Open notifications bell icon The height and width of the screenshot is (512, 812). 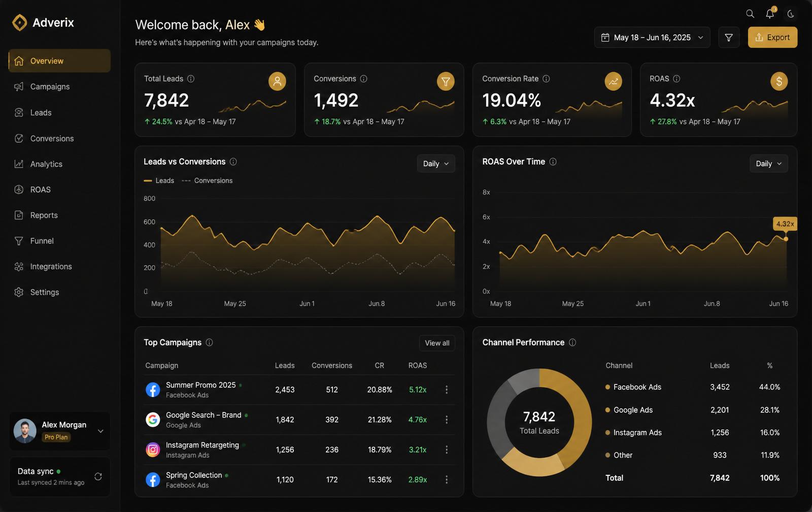click(770, 14)
